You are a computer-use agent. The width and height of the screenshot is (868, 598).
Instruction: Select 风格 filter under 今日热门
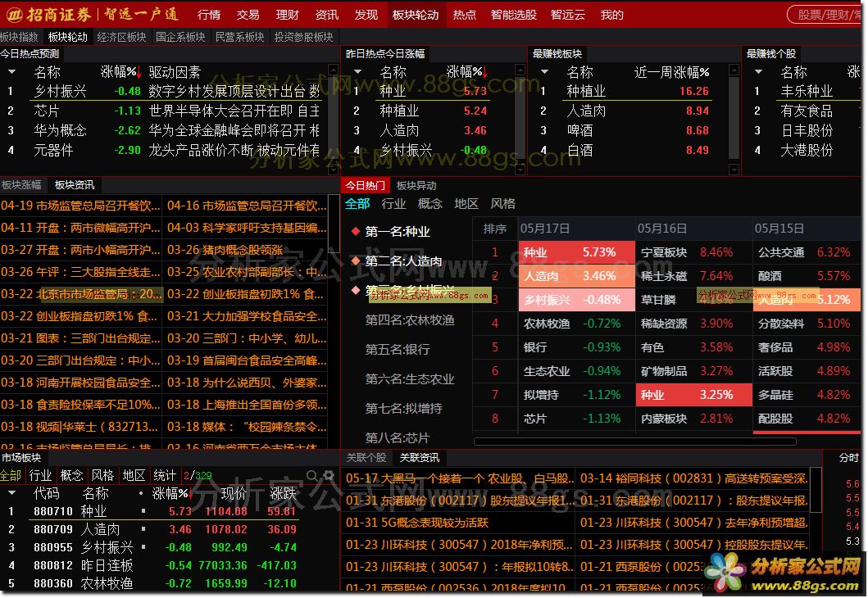click(x=502, y=204)
